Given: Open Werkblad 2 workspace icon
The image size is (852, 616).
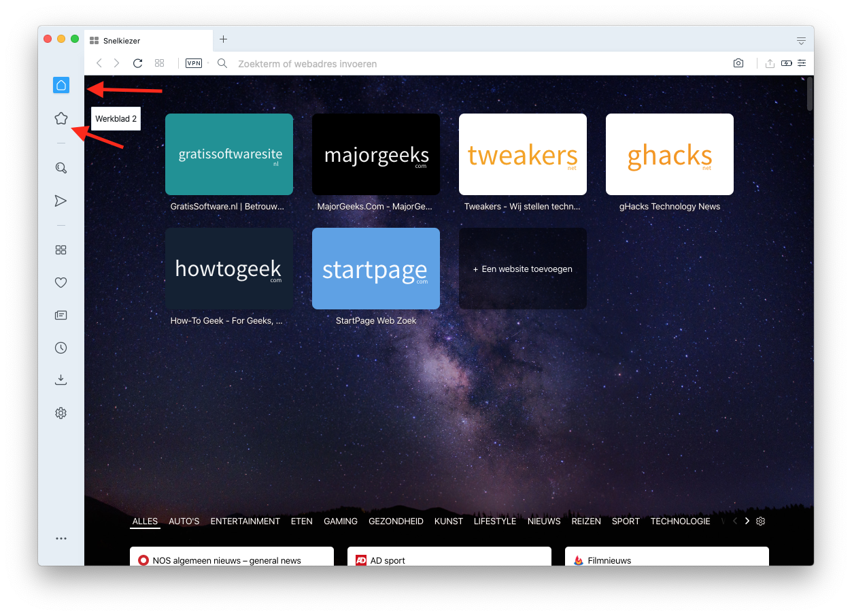Looking at the screenshot, I should click(x=61, y=119).
